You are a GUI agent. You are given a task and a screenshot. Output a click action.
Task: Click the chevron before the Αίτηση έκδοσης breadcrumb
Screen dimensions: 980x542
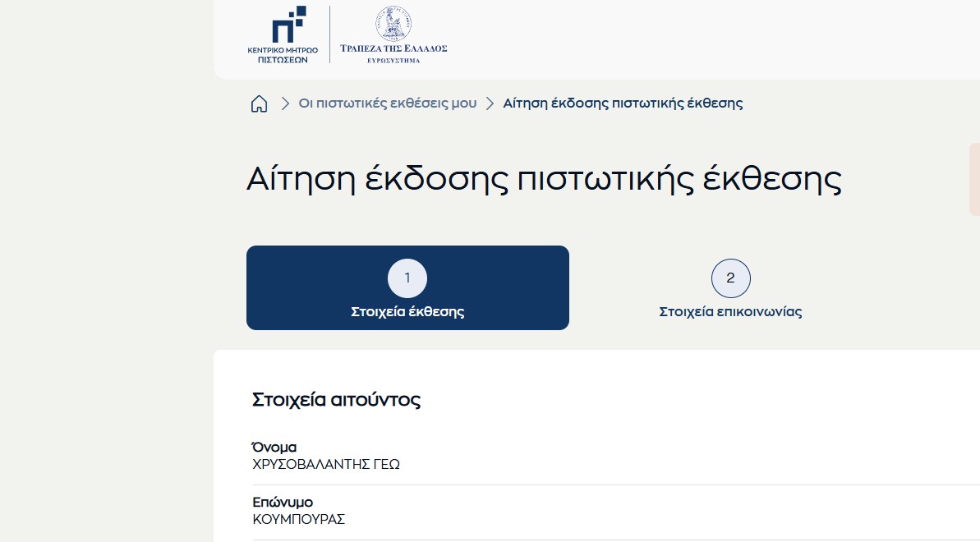coord(490,103)
